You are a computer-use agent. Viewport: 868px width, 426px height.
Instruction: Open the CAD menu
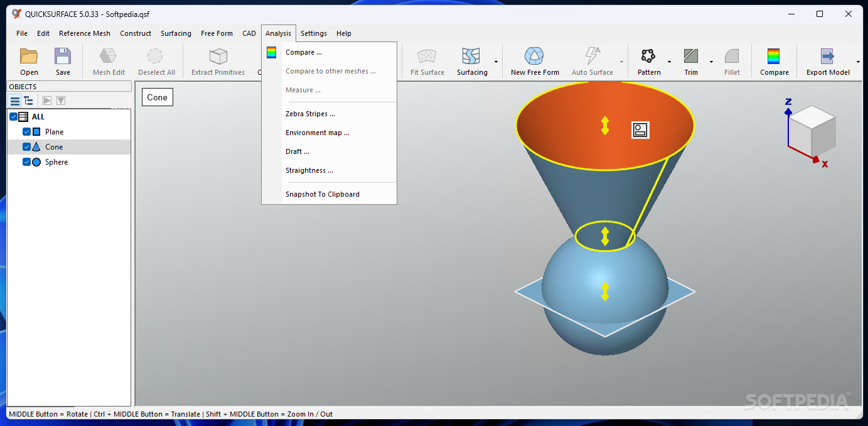249,33
